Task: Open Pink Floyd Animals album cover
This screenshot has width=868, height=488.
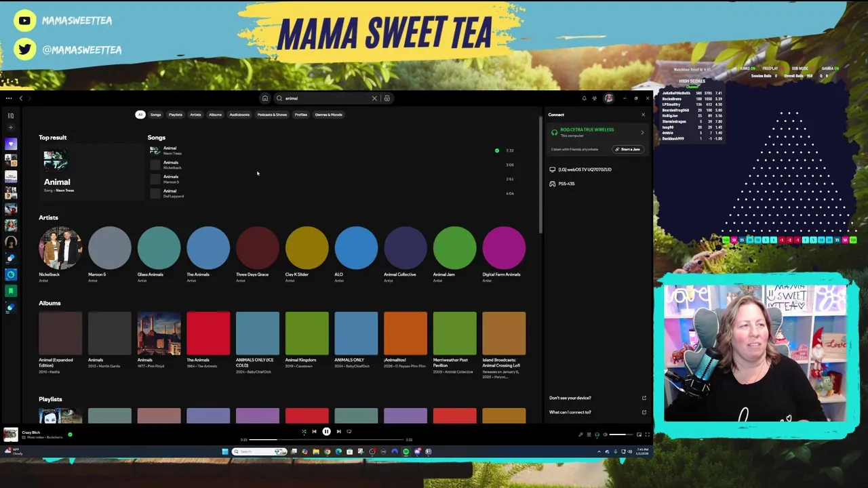Action: click(159, 333)
